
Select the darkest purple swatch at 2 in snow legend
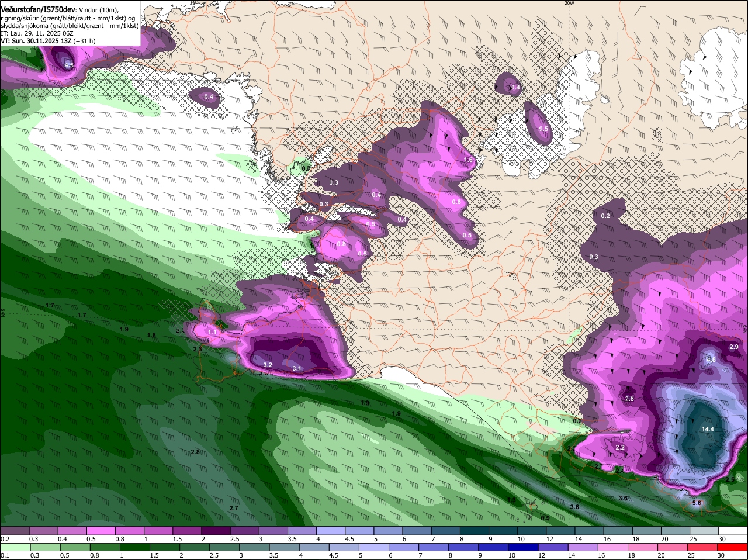point(216,531)
